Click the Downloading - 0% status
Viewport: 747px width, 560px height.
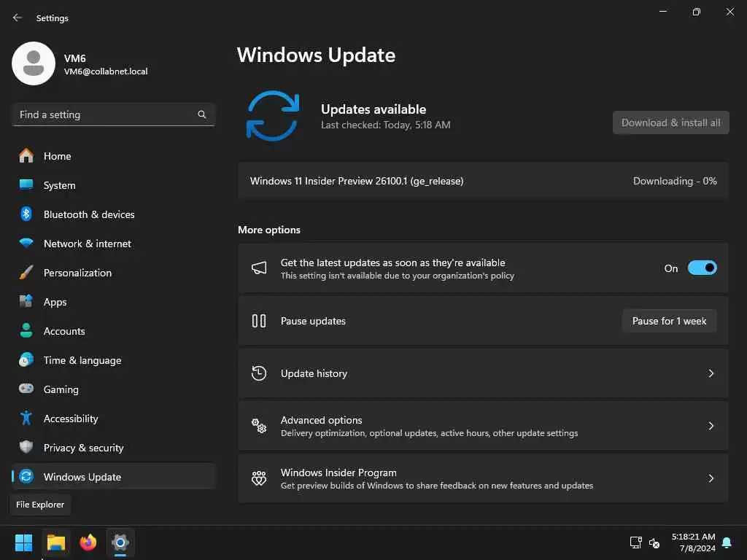coord(675,181)
